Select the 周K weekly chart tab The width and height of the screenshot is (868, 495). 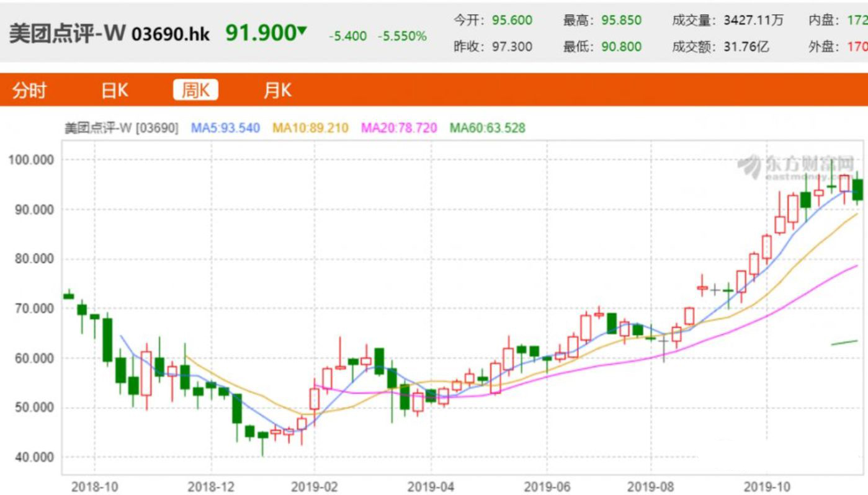pos(195,91)
